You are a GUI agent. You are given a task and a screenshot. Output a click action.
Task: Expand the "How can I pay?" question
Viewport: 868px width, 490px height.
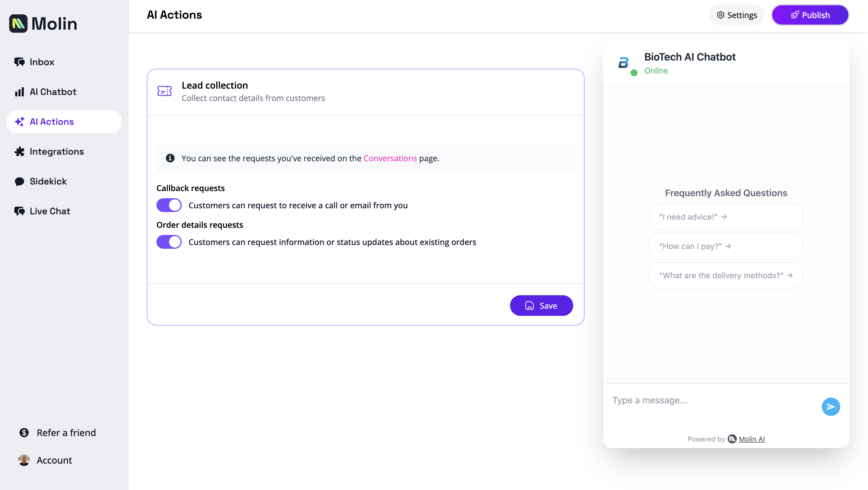725,246
